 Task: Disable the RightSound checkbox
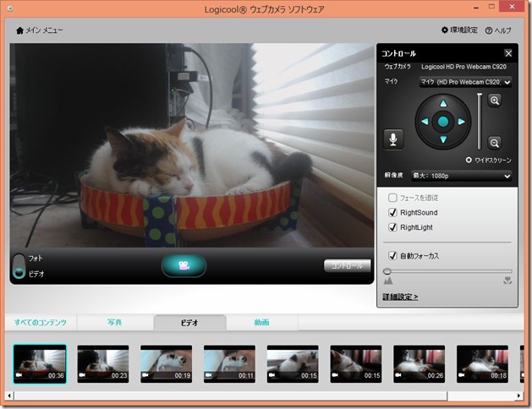click(392, 213)
